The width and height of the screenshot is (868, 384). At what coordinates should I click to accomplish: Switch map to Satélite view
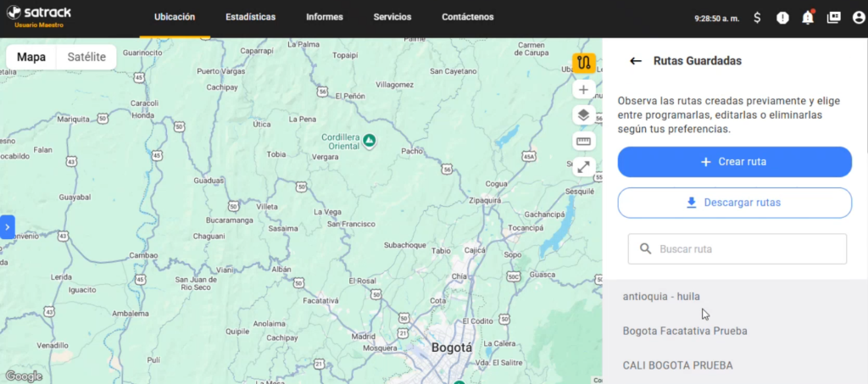point(86,57)
